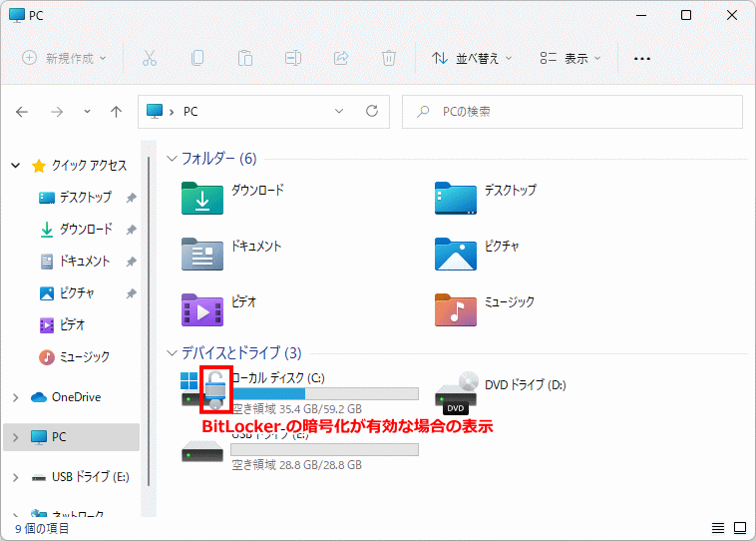
Task: Collapse the デバイスとドライブ group header
Action: [x=172, y=352]
